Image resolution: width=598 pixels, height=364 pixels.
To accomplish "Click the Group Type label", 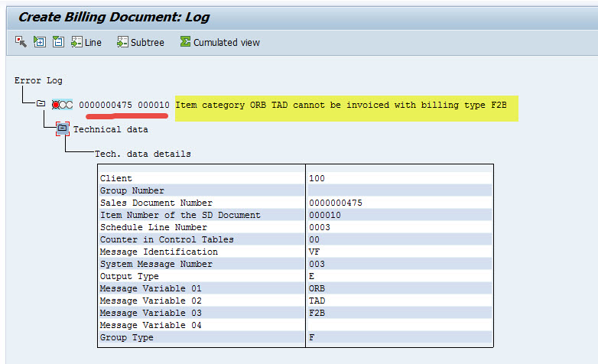I will tap(127, 337).
